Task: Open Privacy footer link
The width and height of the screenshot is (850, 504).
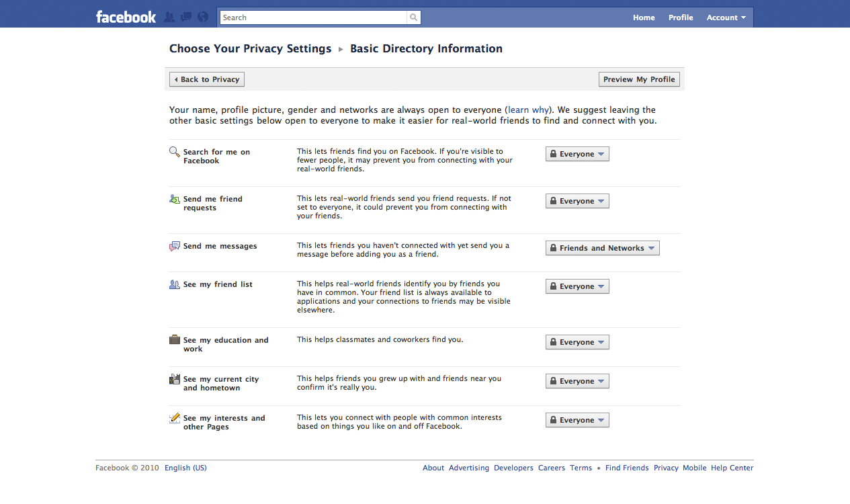Action: [666, 468]
